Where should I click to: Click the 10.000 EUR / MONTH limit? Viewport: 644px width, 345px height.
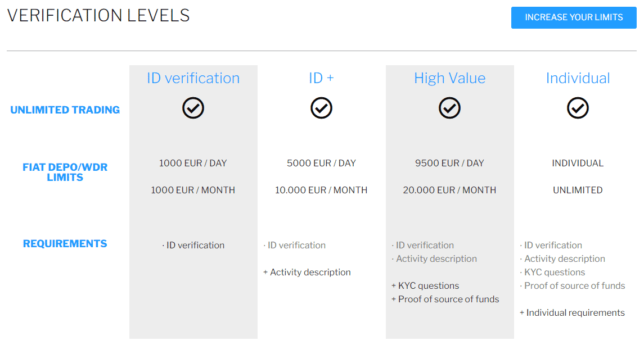coord(321,190)
